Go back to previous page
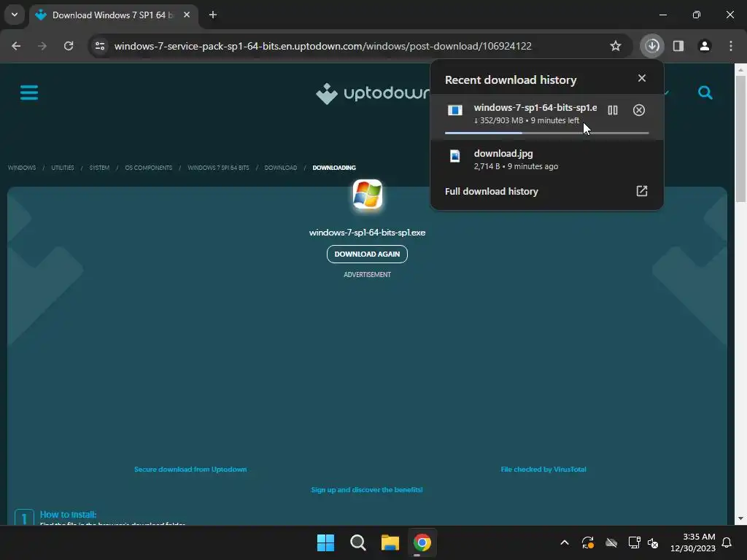 [x=16, y=46]
